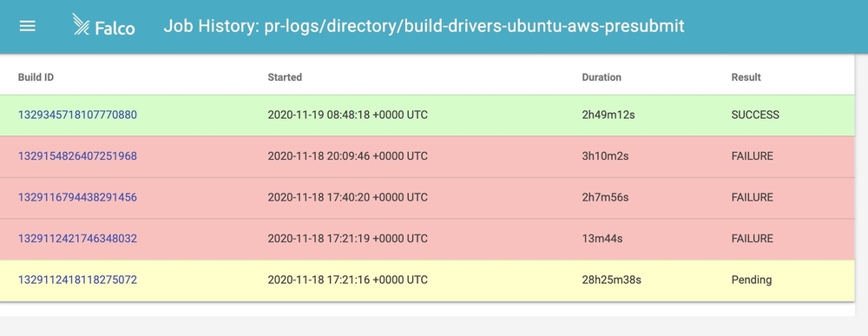The height and width of the screenshot is (336, 868).
Task: Open the hamburger menu icon
Action: (x=27, y=26)
